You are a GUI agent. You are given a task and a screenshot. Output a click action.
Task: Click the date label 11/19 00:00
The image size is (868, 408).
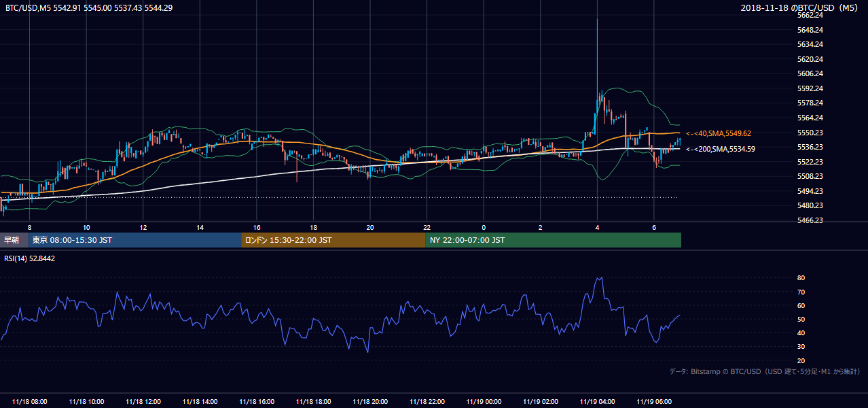[484, 401]
